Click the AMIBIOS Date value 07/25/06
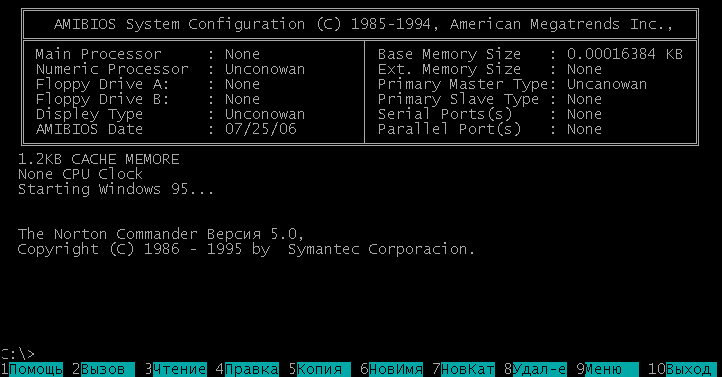The width and height of the screenshot is (722, 377). pos(261,129)
